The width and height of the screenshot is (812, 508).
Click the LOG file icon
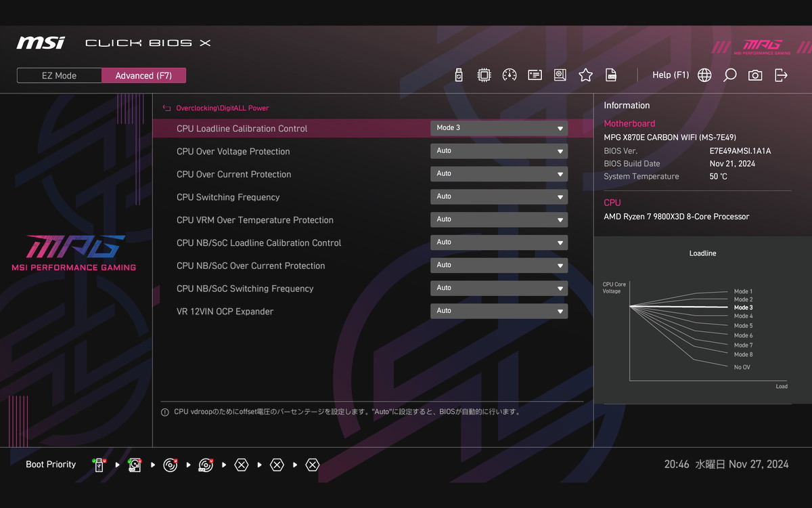coord(610,75)
